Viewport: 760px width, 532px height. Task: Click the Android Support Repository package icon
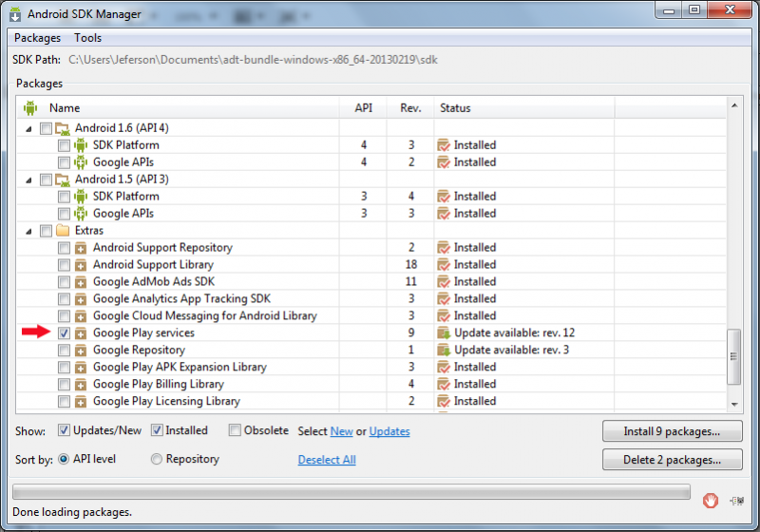pos(81,248)
